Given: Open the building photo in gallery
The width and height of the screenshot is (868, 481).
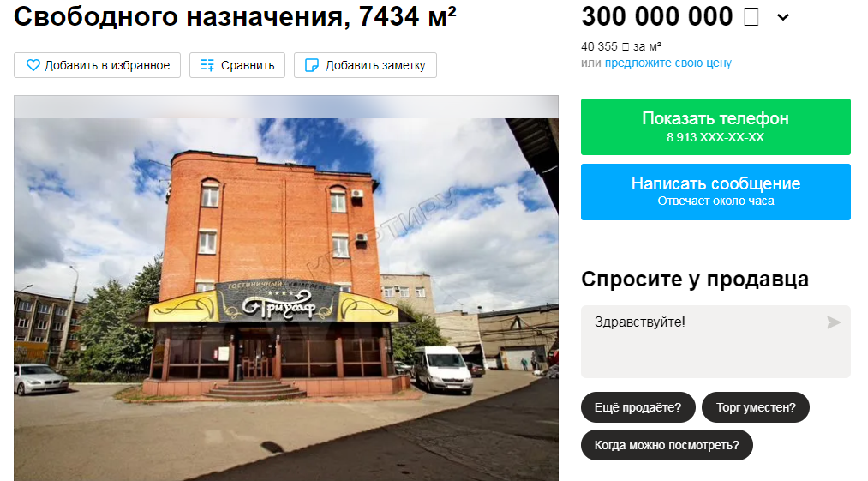Looking at the screenshot, I should pos(286,288).
